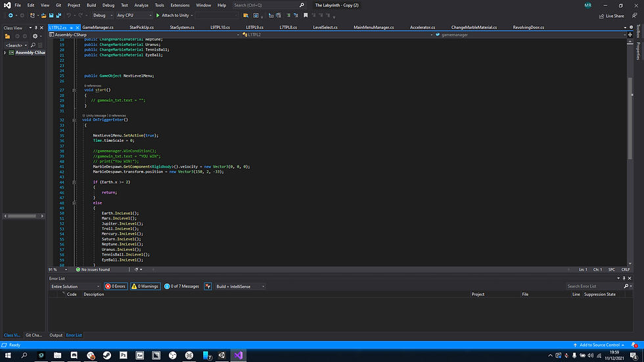Open Unity from the Windows taskbar
The image size is (644, 362).
pos(222,355)
